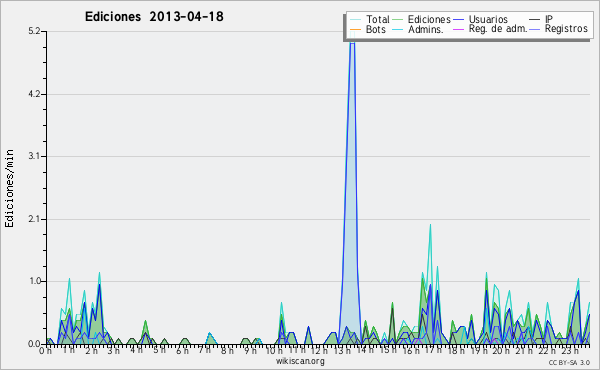
Task: Click the green Ediciones legend line swatch
Action: point(398,19)
